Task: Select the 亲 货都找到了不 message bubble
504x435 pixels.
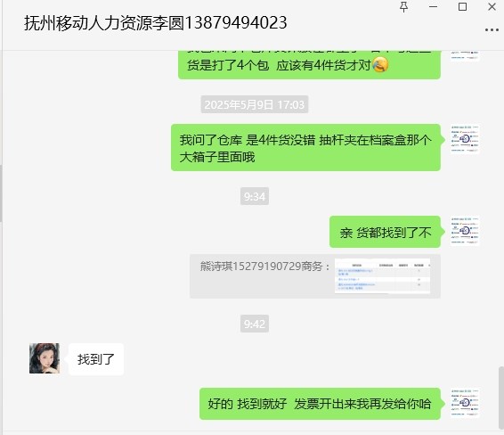Action: (385, 232)
